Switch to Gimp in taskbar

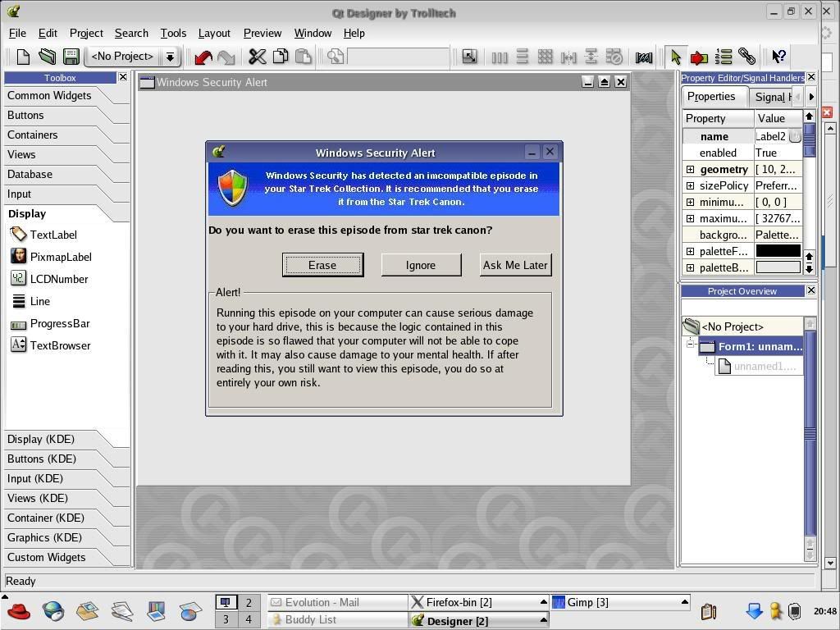pos(620,602)
